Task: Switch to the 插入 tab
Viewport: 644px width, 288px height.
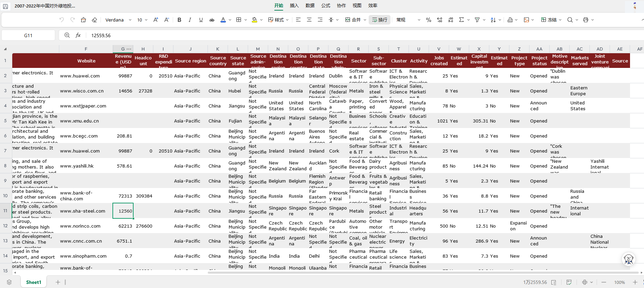Action: click(x=294, y=5)
